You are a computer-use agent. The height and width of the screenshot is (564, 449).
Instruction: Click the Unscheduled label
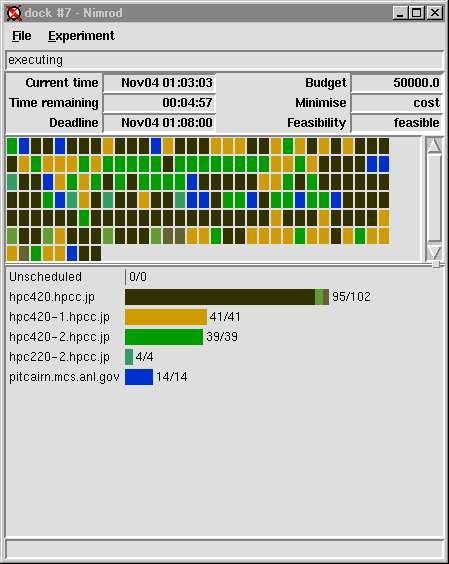click(x=45, y=277)
